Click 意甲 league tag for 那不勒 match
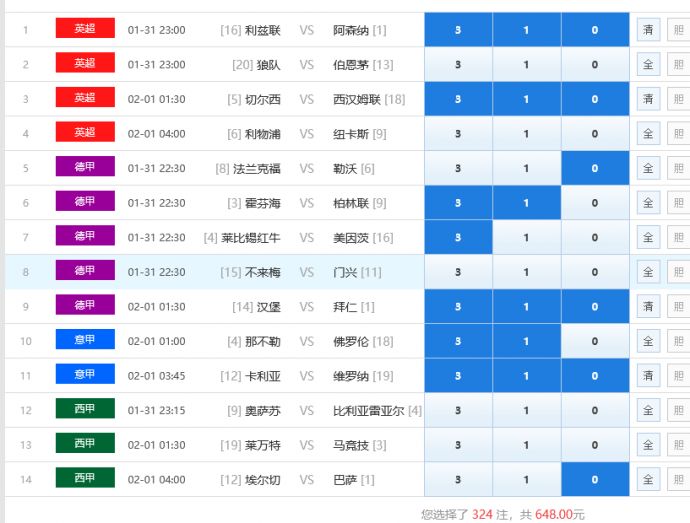Screen dimensions: 690x523 point(85,341)
